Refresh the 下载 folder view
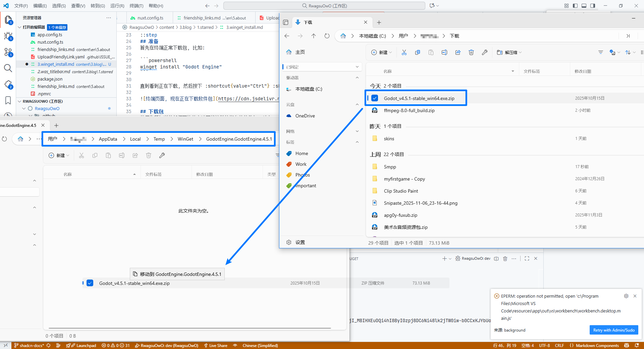This screenshot has width=644, height=349. (x=327, y=36)
